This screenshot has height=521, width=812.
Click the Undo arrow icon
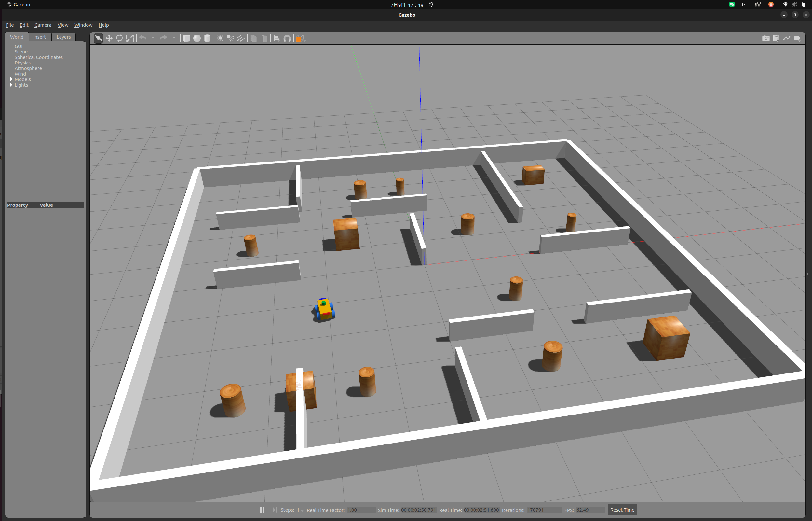click(x=143, y=38)
